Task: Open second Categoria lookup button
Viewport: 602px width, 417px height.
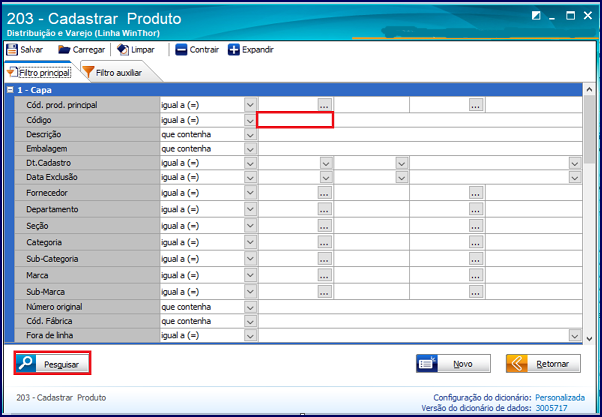Action: tap(476, 242)
